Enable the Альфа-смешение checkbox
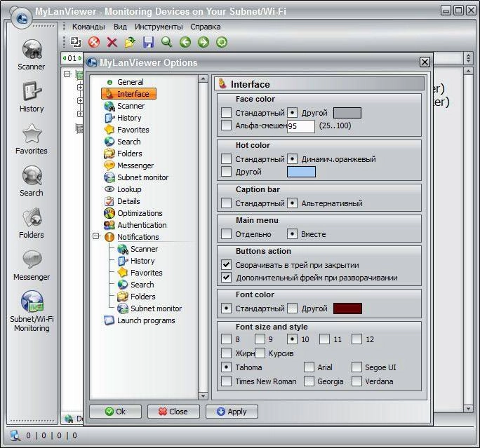Viewport: 480px width, 448px height. click(x=226, y=125)
